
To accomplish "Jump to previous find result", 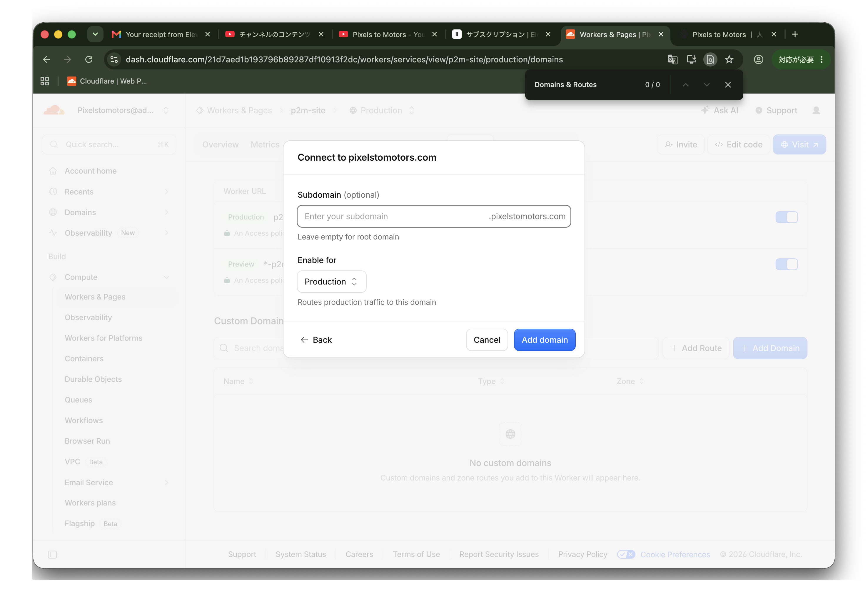I will coord(685,85).
